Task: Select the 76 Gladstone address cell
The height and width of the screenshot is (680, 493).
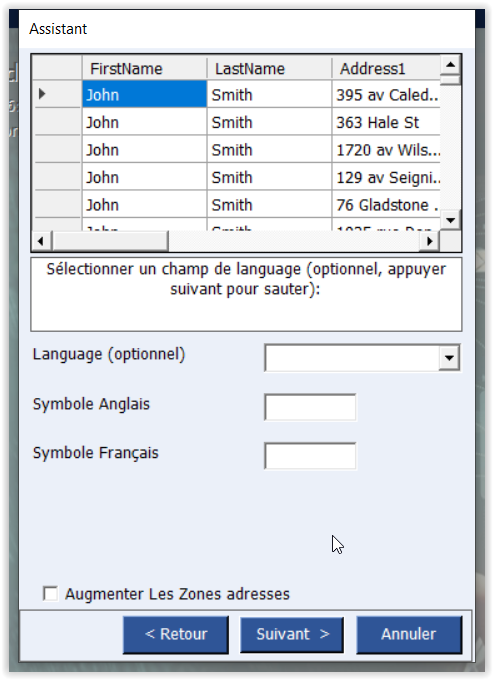Action: click(x=386, y=205)
